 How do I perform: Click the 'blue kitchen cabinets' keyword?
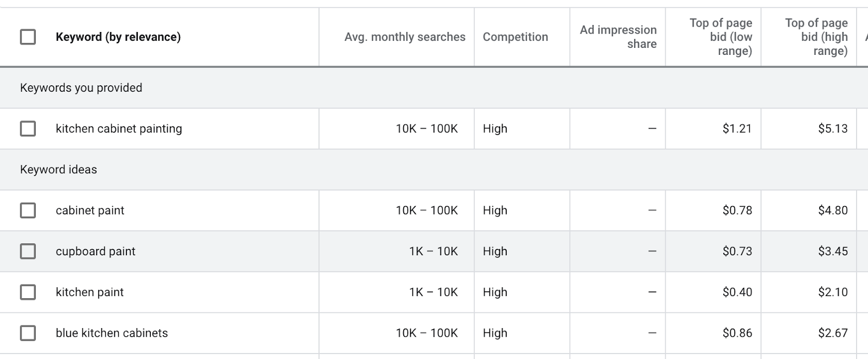pyautogui.click(x=112, y=333)
